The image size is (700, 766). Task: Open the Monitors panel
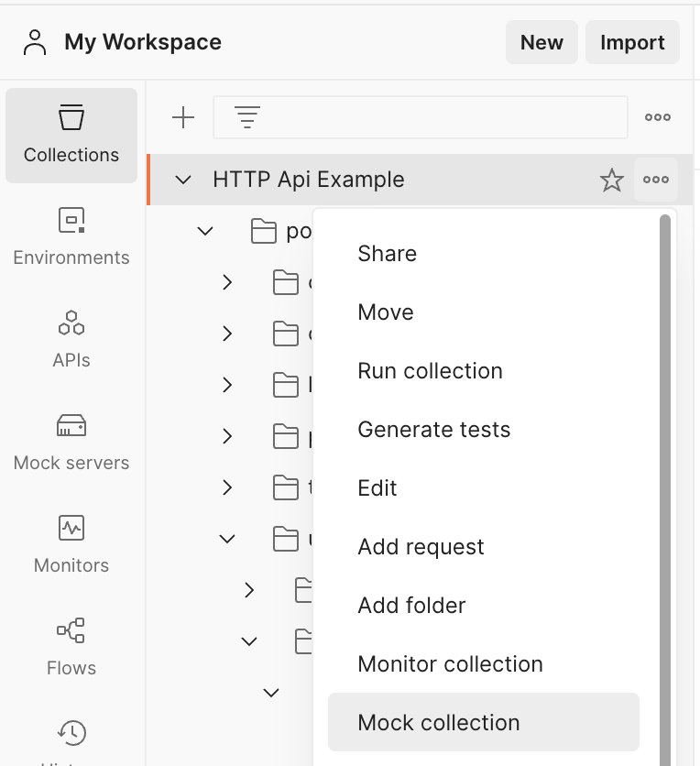[x=71, y=544]
